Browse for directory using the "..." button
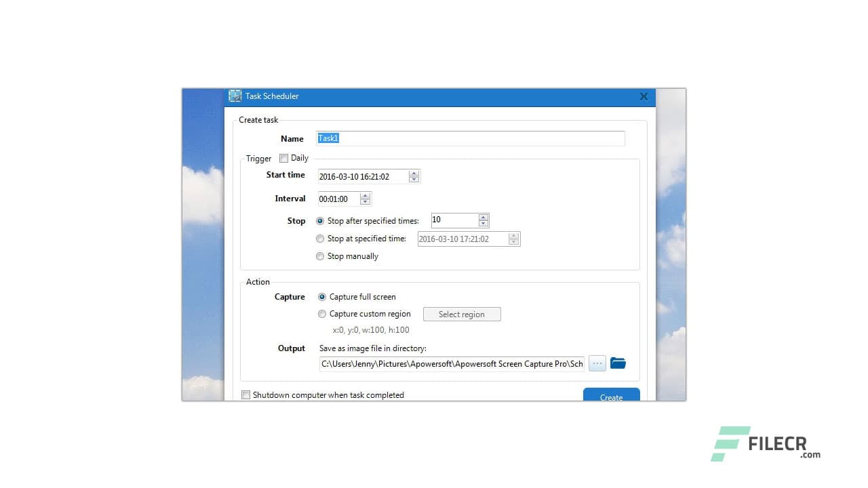Image resolution: width=868 pixels, height=488 pixels. click(597, 363)
